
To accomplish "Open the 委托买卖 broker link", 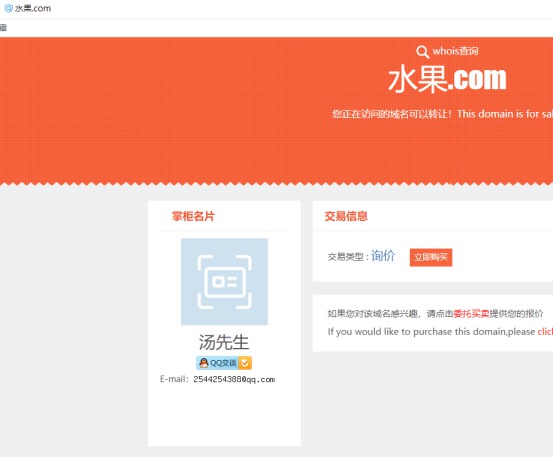I will click(x=471, y=313).
